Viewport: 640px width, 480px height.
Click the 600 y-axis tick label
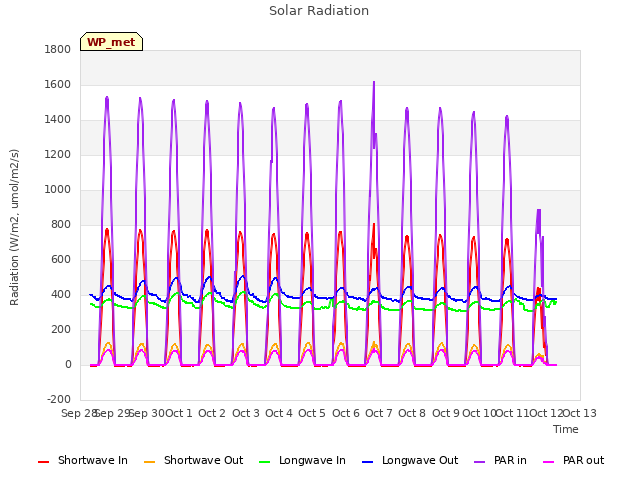(61, 260)
